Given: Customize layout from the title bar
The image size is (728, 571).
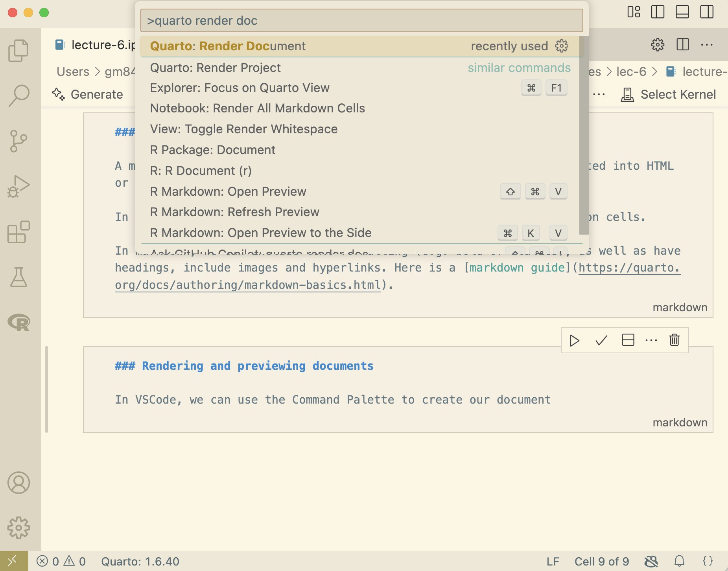Looking at the screenshot, I should click(x=634, y=12).
